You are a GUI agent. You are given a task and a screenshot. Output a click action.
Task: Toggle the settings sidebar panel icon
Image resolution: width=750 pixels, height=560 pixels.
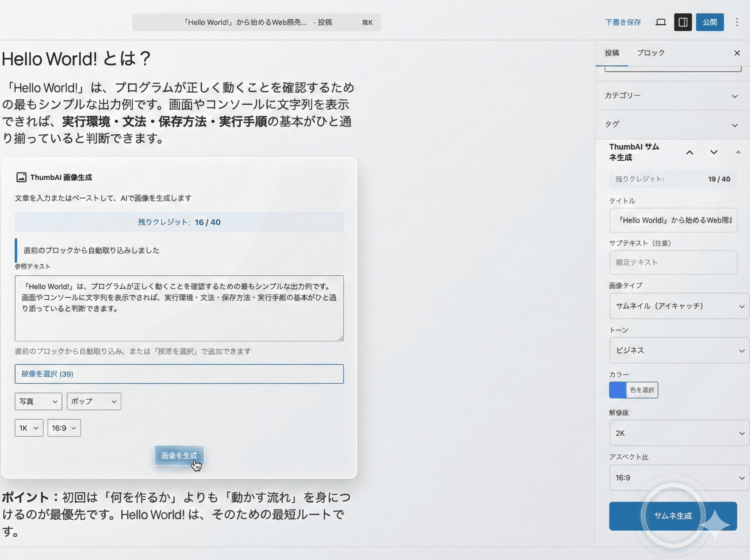click(x=682, y=22)
